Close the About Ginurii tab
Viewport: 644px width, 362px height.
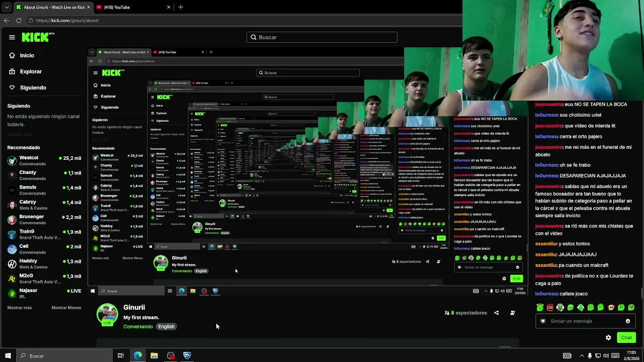(88, 7)
